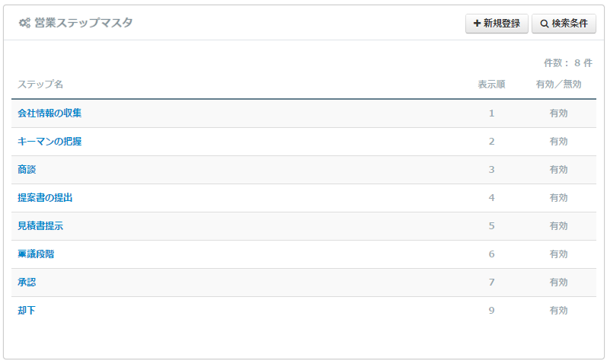Screen dimensions: 607x364
Task: Open the 却下 step link
Action: click(x=27, y=311)
